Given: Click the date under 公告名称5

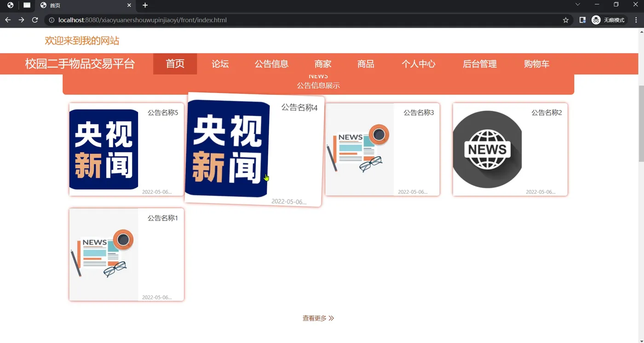Looking at the screenshot, I should [157, 192].
